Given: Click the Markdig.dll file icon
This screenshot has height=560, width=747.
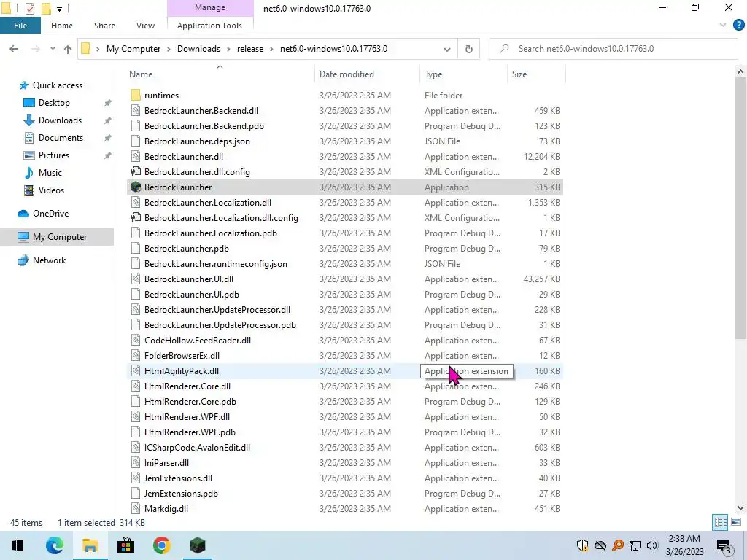Looking at the screenshot, I should click(x=136, y=508).
